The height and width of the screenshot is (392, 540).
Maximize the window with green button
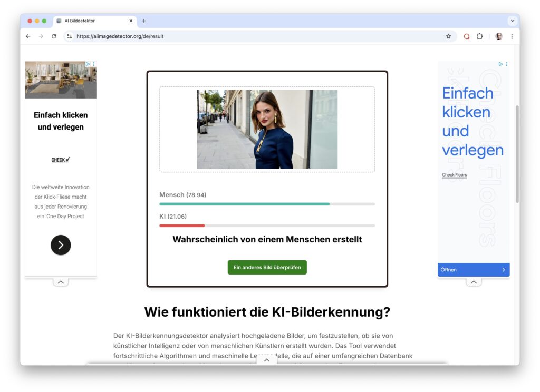pyautogui.click(x=44, y=21)
